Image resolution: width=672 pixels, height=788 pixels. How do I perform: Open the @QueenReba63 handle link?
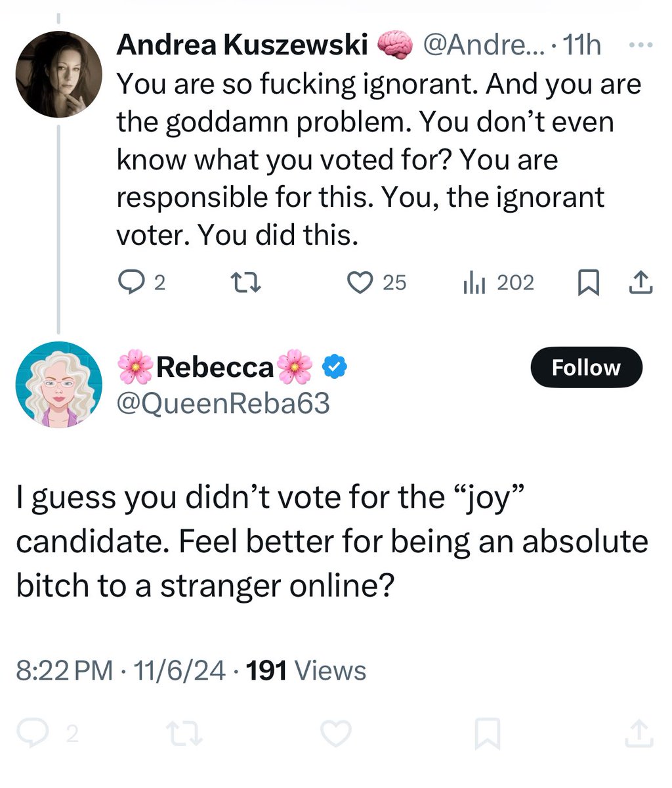223,403
